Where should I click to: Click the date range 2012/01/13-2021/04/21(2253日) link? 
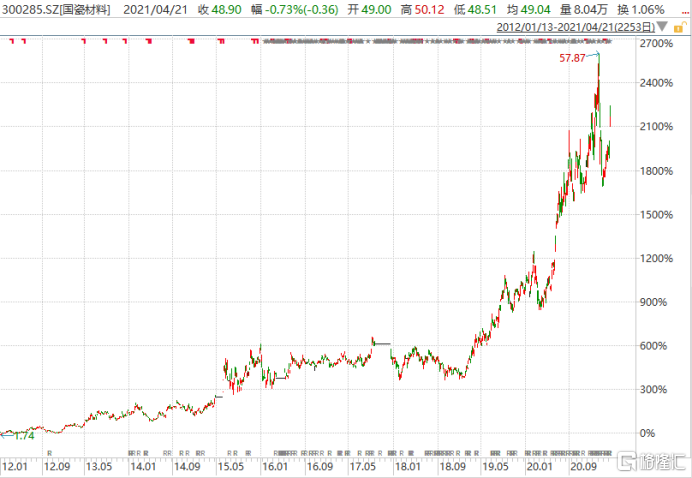pos(576,27)
